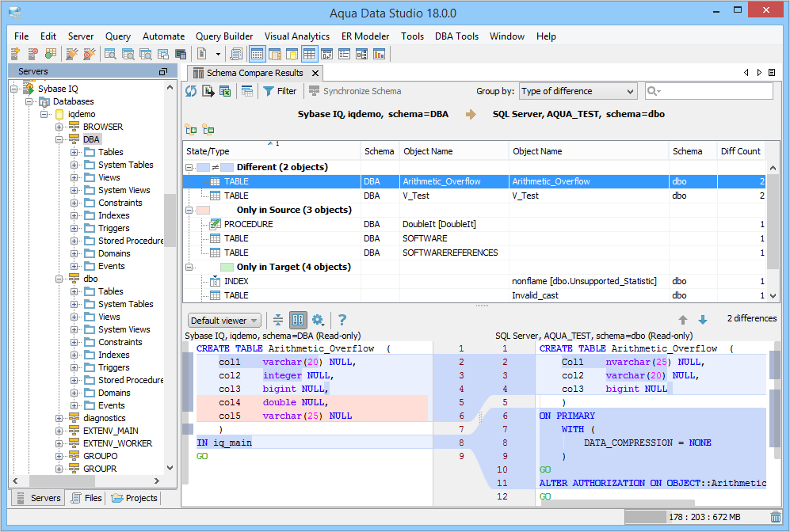This screenshot has width=790, height=532.
Task: Click the garbage collection trash icon
Action: pos(776,517)
